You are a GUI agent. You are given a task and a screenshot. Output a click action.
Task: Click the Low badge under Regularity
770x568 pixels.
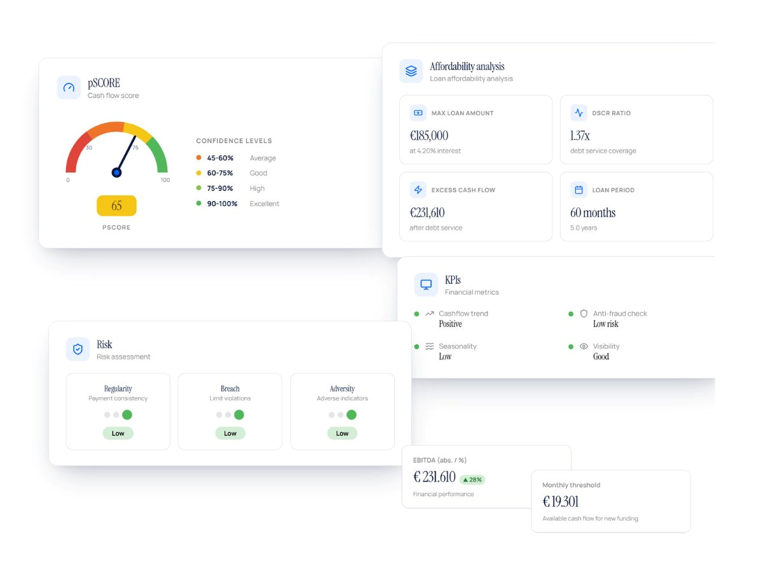click(118, 433)
